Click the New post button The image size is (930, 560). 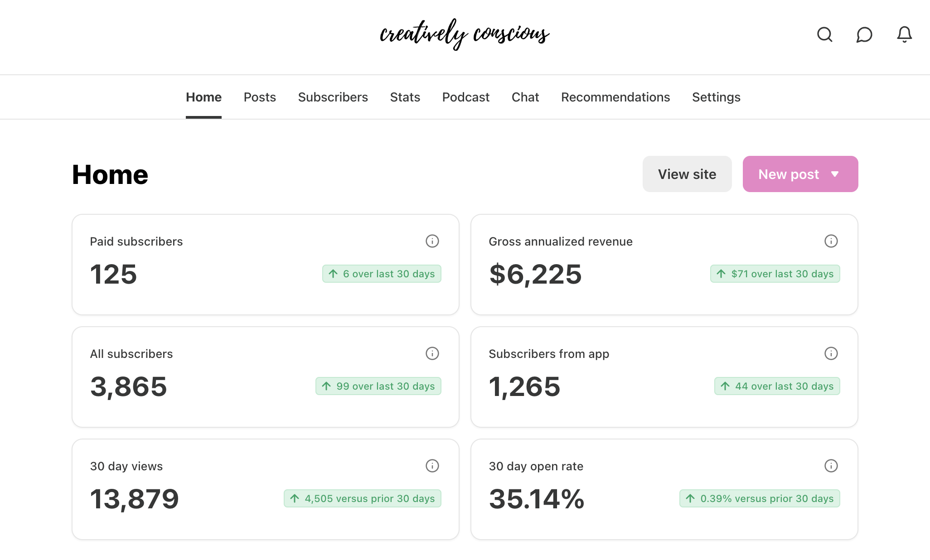coord(788,174)
